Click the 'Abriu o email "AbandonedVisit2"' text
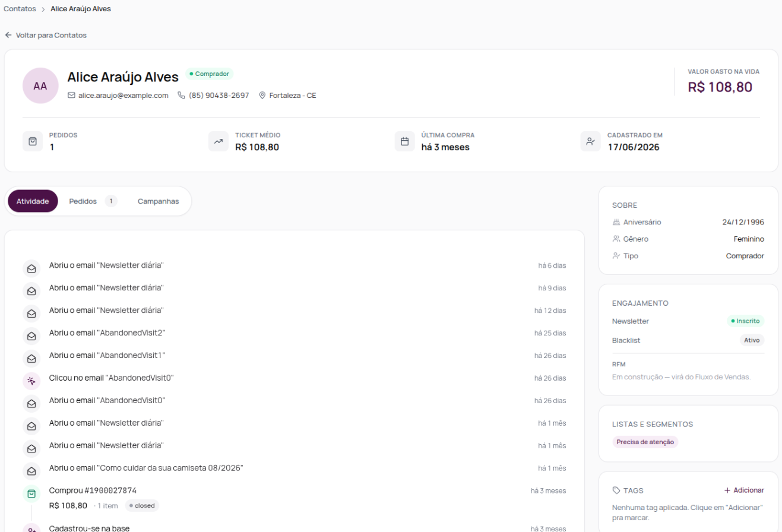 pyautogui.click(x=107, y=332)
